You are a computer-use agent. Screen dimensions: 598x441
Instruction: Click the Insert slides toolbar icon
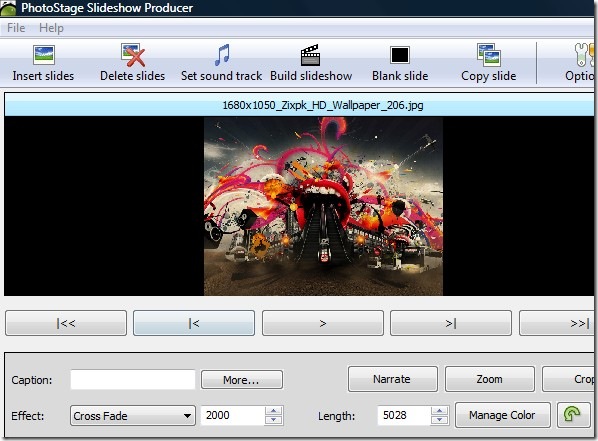coord(44,55)
